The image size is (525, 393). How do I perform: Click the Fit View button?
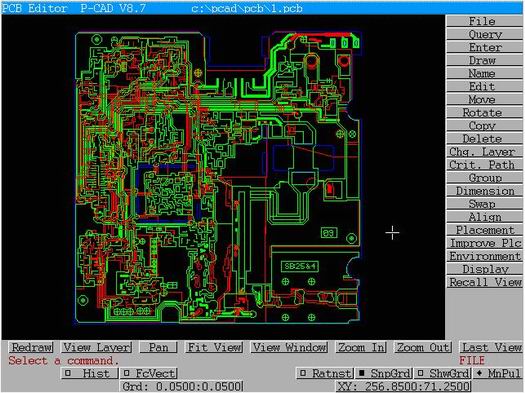pos(214,347)
